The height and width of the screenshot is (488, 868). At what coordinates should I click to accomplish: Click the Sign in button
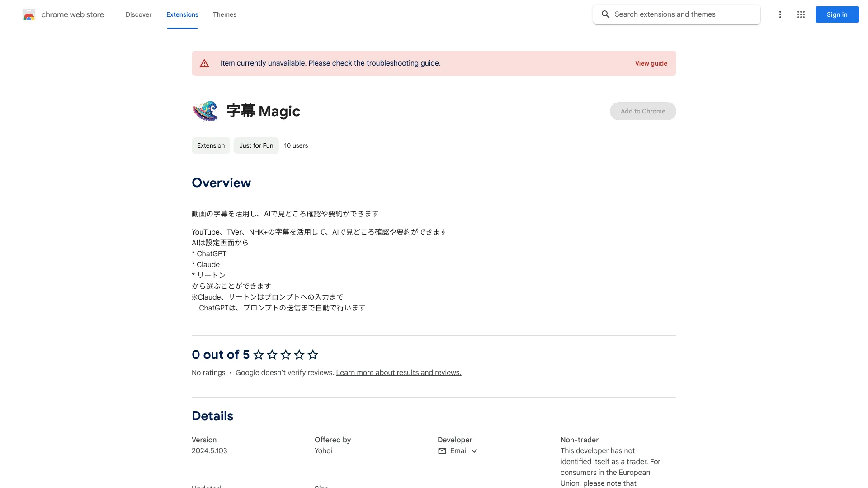click(836, 14)
